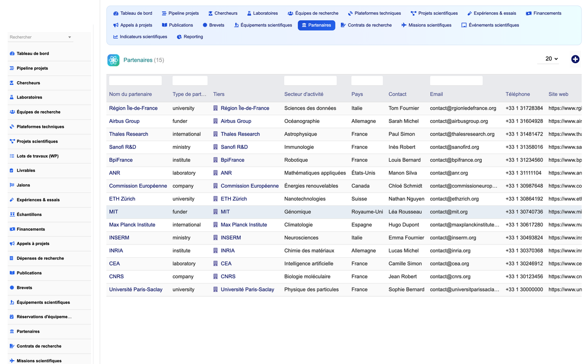Click the Secteur d'activité filter field
The height and width of the screenshot is (364, 588).
(310, 81)
